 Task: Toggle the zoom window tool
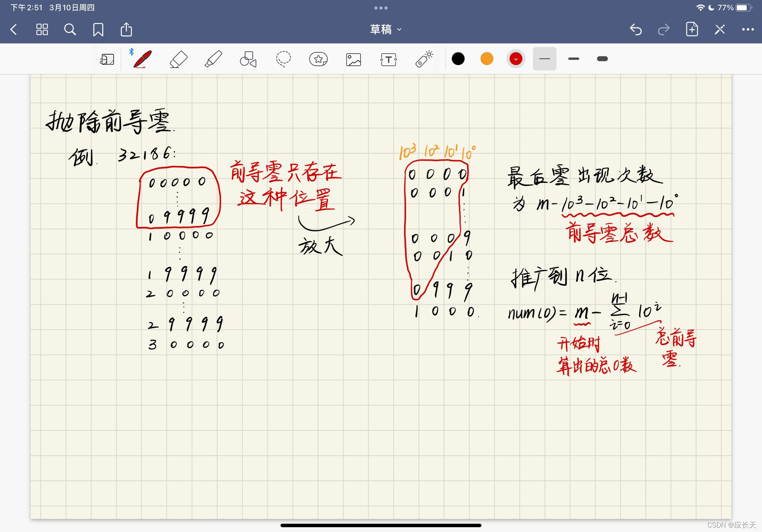coord(107,59)
